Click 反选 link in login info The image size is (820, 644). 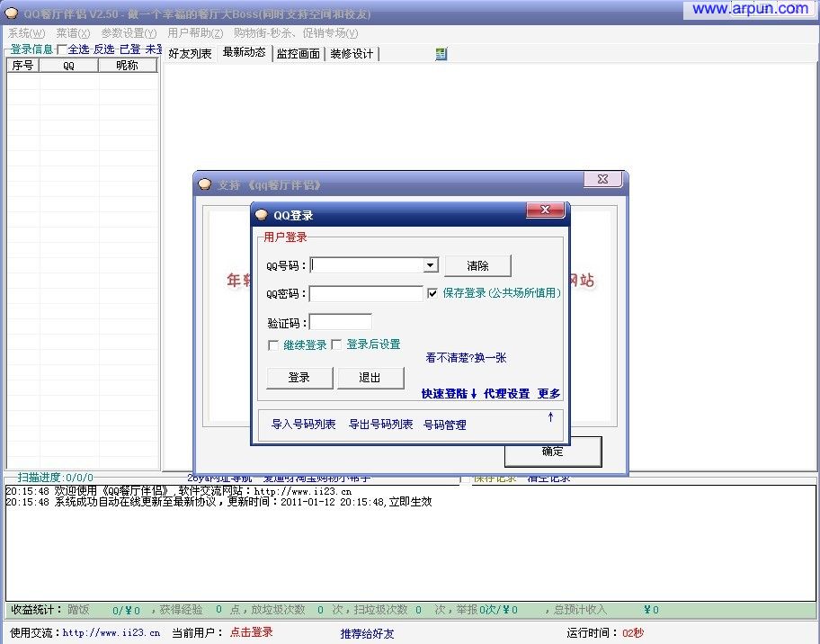pos(103,49)
